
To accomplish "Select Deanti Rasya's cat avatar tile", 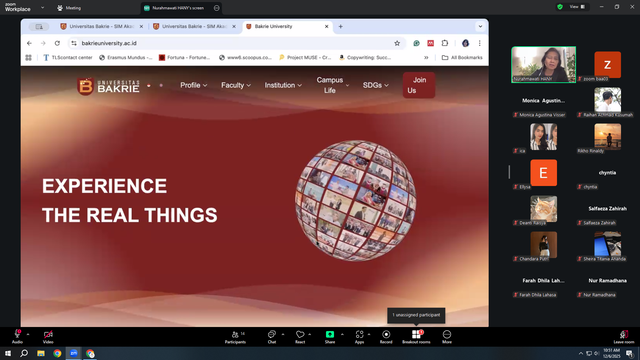I will pos(543,209).
